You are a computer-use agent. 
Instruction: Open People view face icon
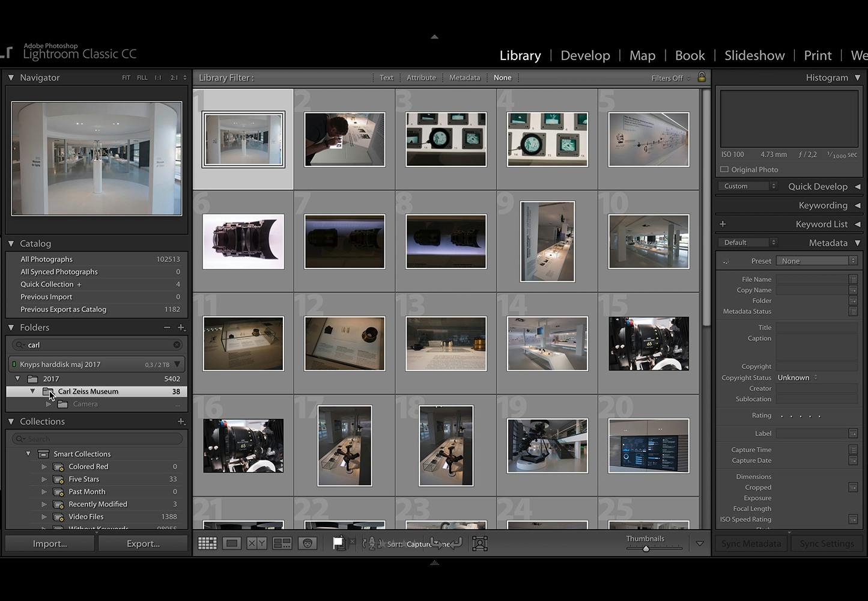tap(307, 543)
